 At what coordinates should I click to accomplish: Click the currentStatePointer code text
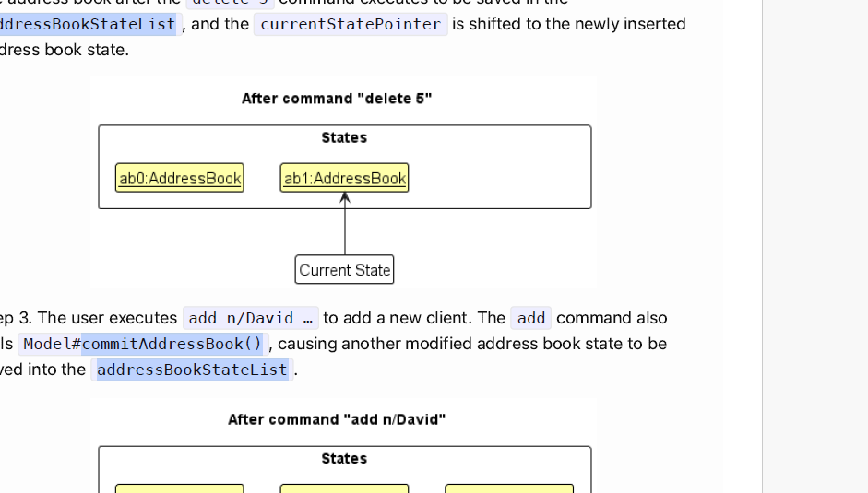click(x=351, y=24)
